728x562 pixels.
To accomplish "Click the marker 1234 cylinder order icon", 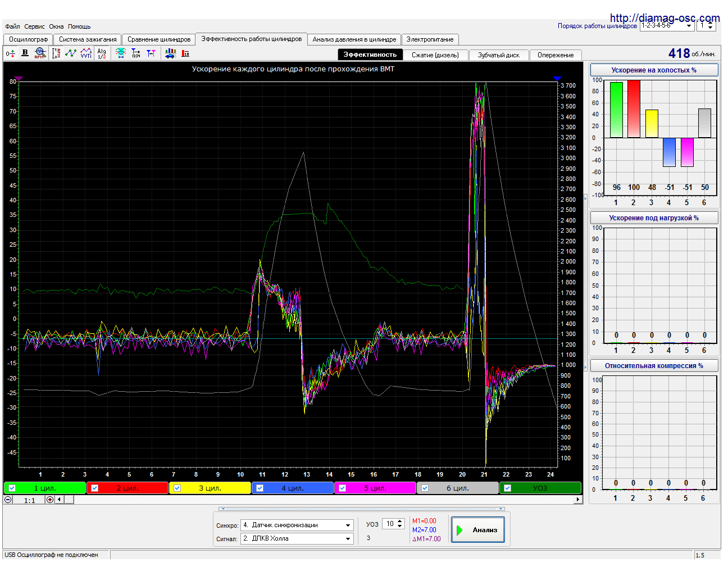I will (136, 53).
